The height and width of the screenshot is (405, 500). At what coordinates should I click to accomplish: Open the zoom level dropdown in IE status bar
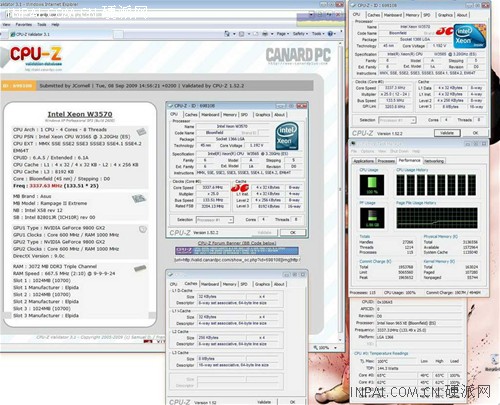335,348
